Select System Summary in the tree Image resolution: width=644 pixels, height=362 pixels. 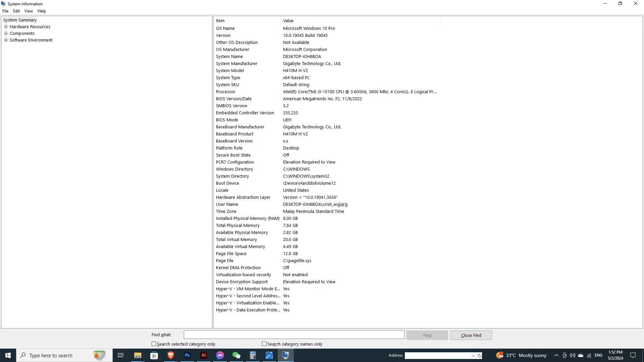pos(20,20)
